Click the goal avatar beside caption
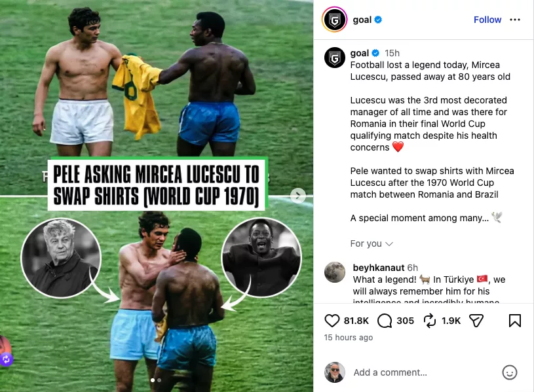The height and width of the screenshot is (392, 534). [x=334, y=58]
